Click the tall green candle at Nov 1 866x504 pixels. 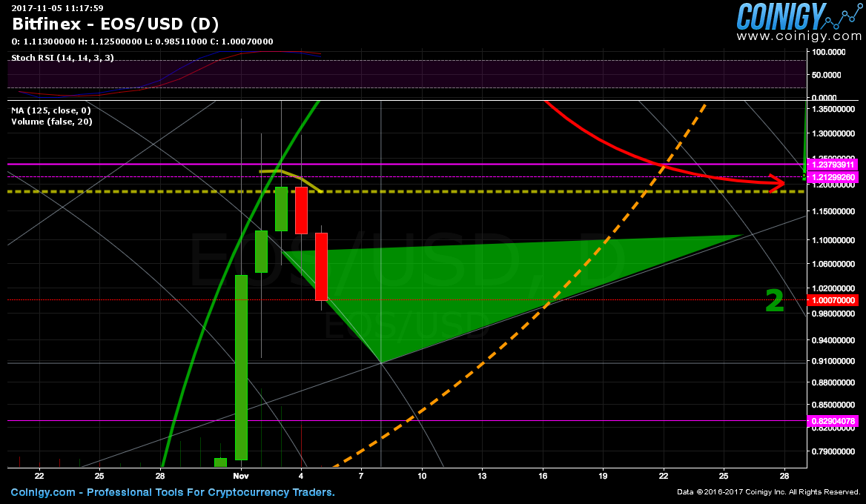[x=242, y=367]
